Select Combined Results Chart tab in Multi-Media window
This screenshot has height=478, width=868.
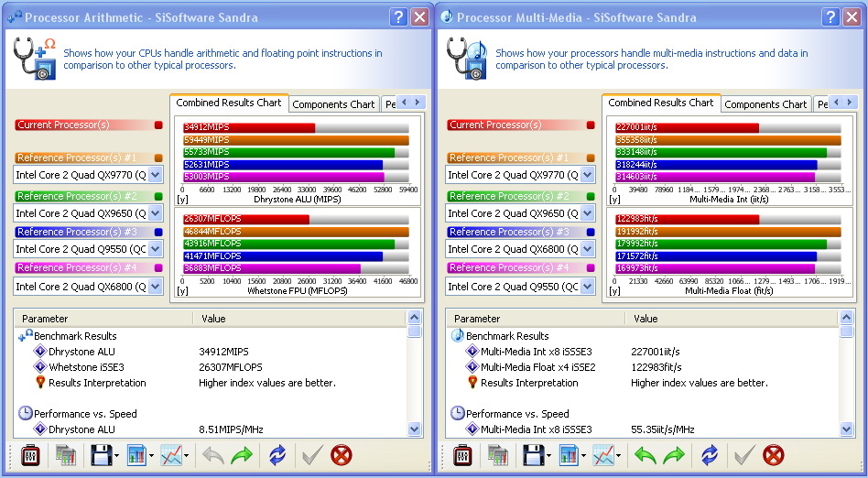661,103
